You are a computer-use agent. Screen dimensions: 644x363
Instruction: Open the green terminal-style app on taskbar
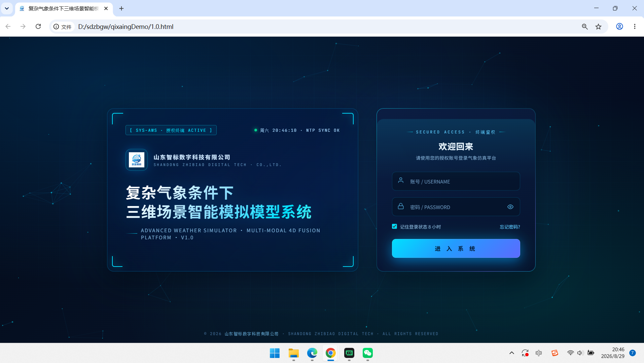[349, 353]
